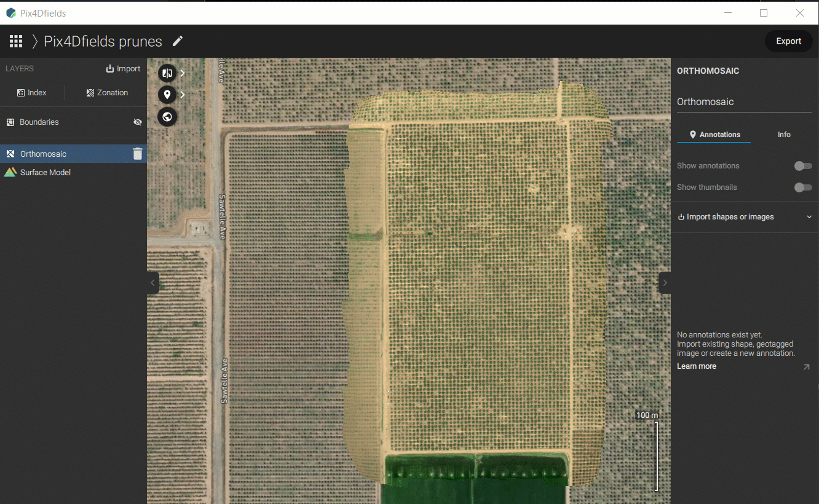The height and width of the screenshot is (504, 819).
Task: Click the Surface Model layer icon
Action: 10,173
